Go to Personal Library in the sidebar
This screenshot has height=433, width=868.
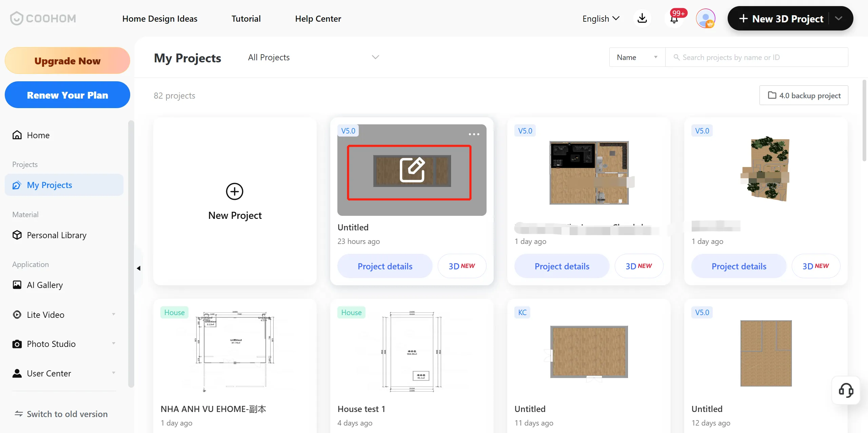coord(57,235)
